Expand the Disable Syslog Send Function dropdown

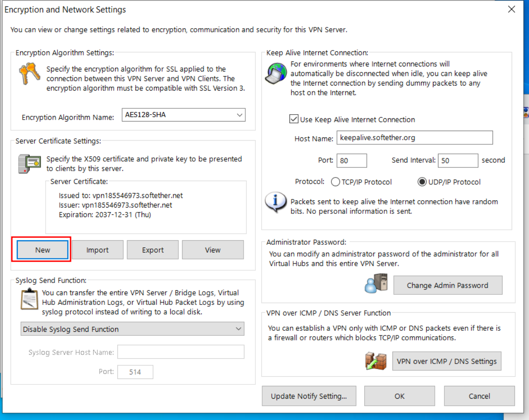click(x=132, y=329)
